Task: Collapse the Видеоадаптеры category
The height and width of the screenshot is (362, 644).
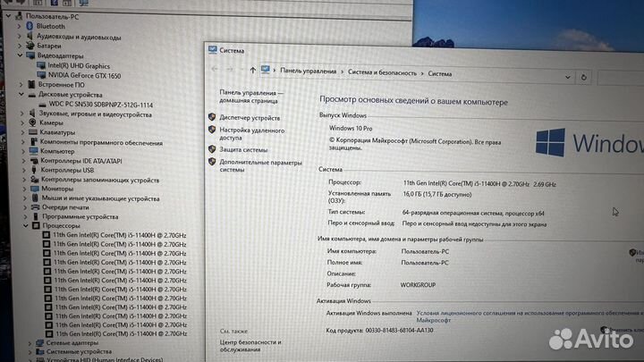Action: [20, 55]
